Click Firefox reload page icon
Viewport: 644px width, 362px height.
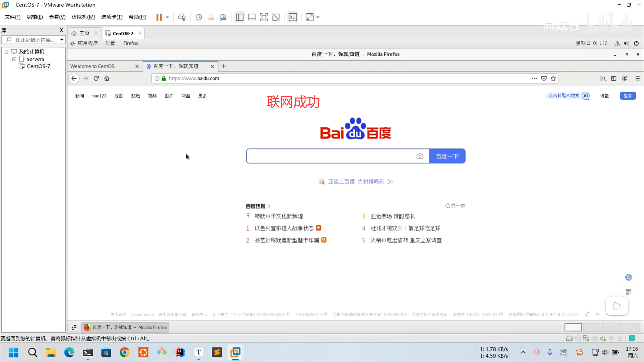[x=96, y=78]
